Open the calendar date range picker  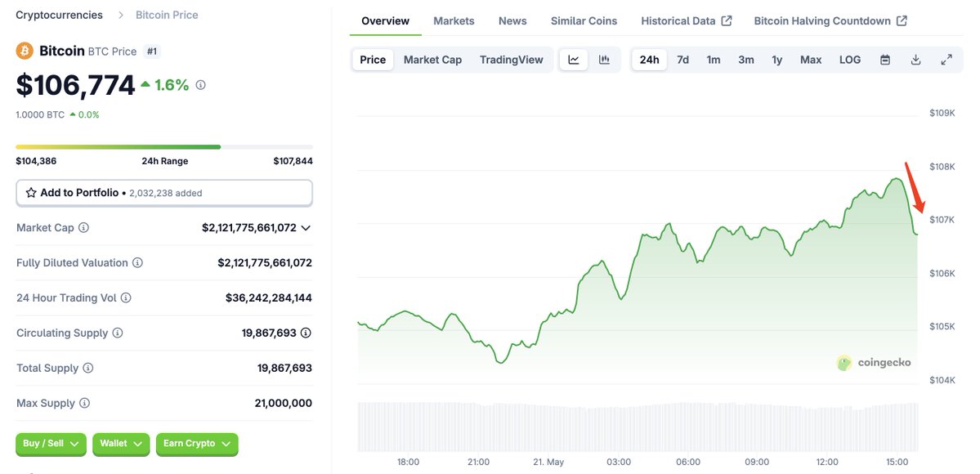click(x=885, y=60)
